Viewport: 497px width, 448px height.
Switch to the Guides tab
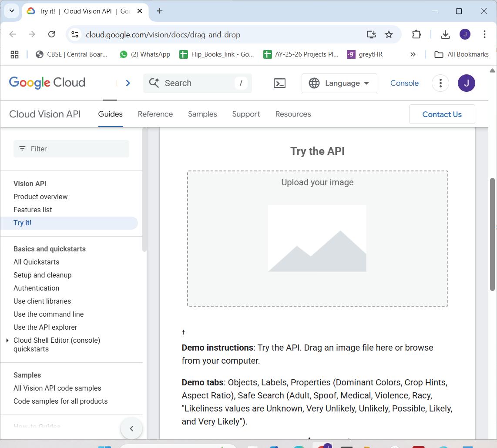pyautogui.click(x=110, y=114)
